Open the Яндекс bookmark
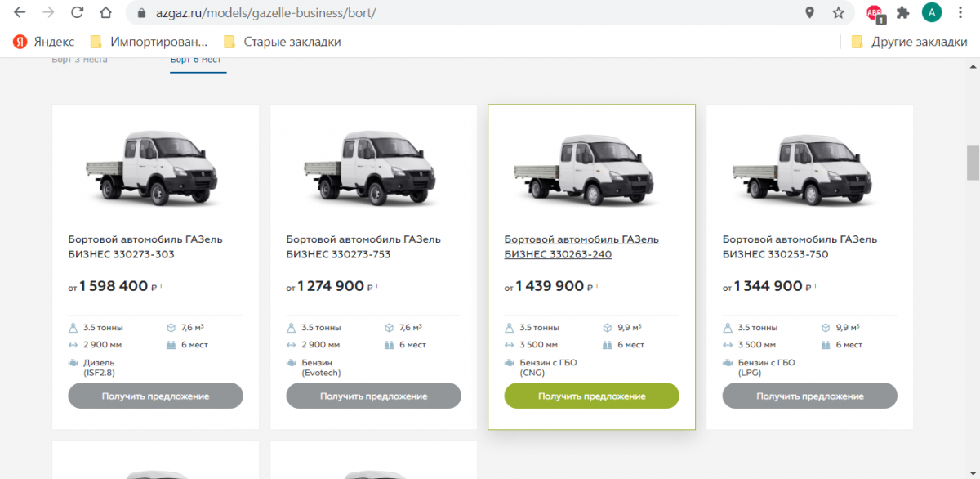 pyautogui.click(x=43, y=42)
